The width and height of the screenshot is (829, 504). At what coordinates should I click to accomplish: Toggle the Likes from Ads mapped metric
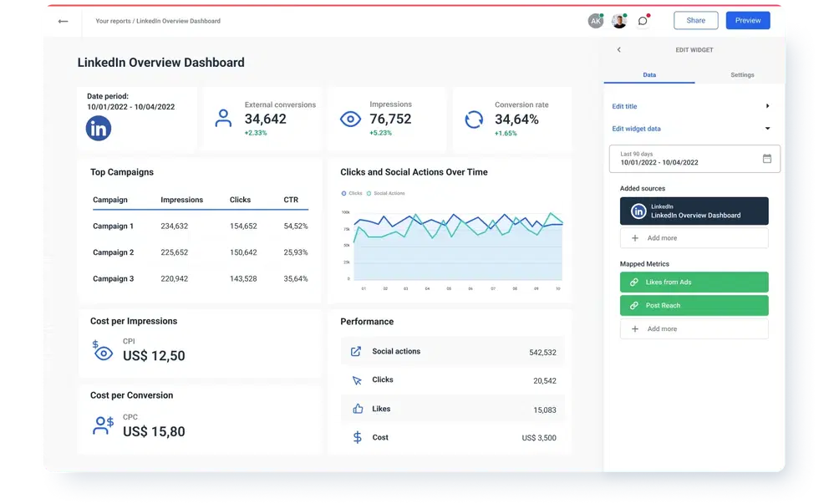pos(694,282)
